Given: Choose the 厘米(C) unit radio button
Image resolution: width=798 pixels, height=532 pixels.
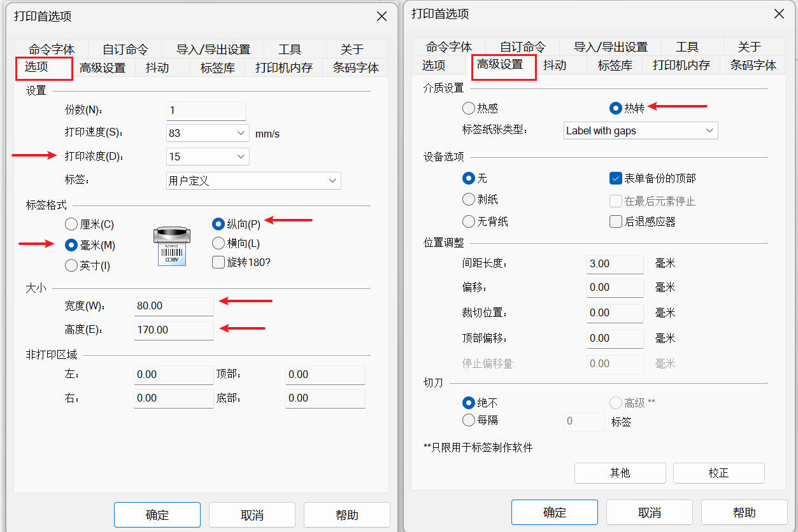Looking at the screenshot, I should coord(72,225).
